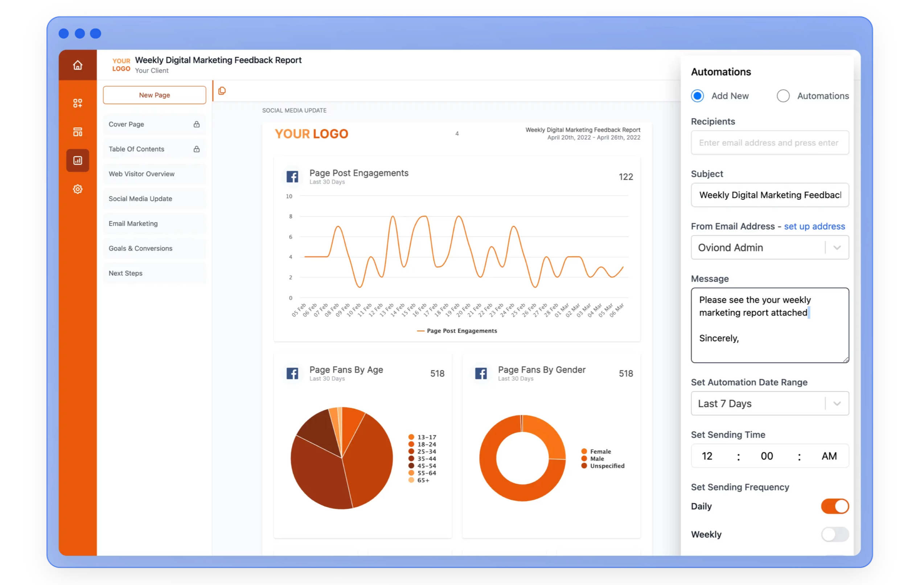The width and height of the screenshot is (924, 585).
Task: Select the reports chart sidebar icon
Action: pyautogui.click(x=78, y=160)
